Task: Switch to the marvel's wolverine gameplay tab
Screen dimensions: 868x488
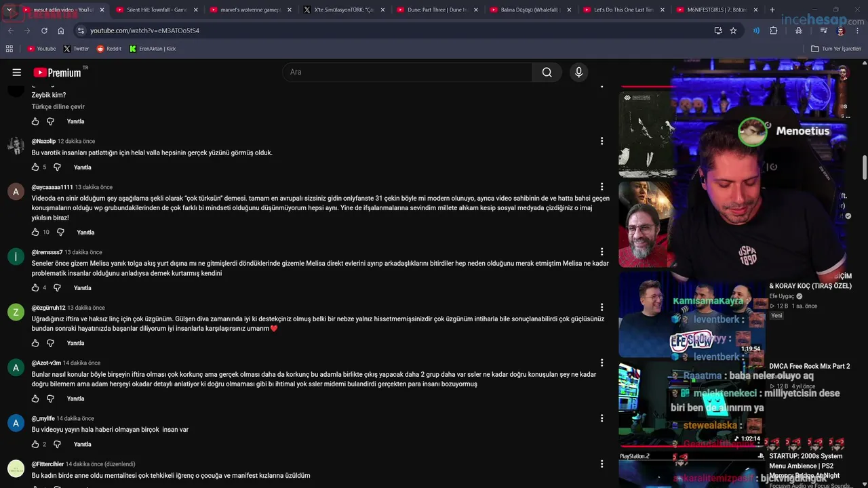Action: tap(250, 10)
